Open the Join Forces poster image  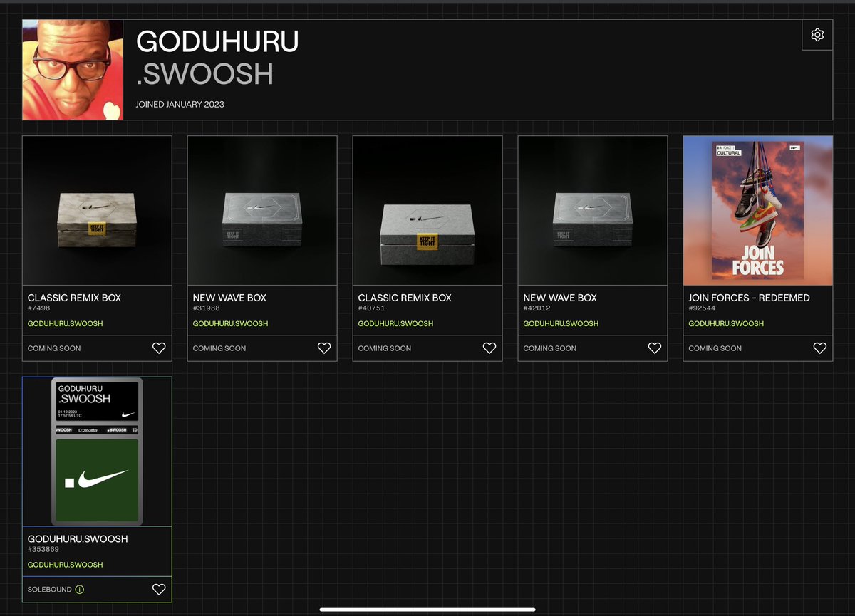coord(758,211)
